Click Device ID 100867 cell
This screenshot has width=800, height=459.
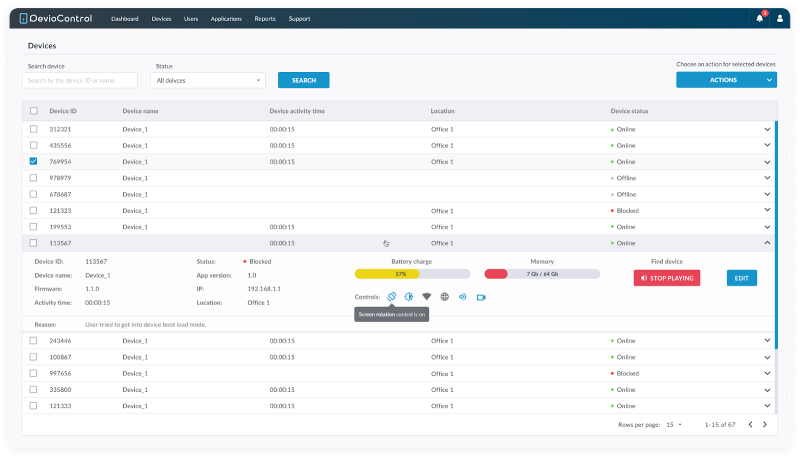click(x=60, y=357)
